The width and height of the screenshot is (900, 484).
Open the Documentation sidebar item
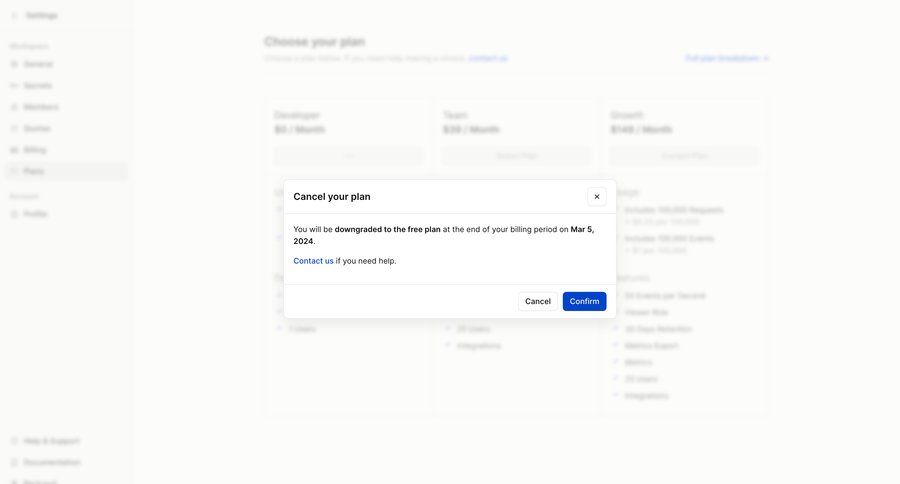(x=51, y=462)
